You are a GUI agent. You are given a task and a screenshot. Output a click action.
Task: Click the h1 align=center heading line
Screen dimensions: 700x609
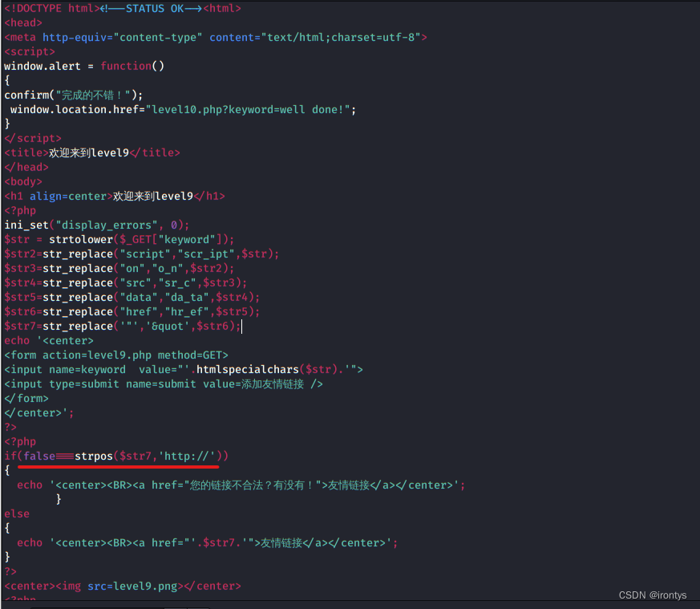(115, 196)
